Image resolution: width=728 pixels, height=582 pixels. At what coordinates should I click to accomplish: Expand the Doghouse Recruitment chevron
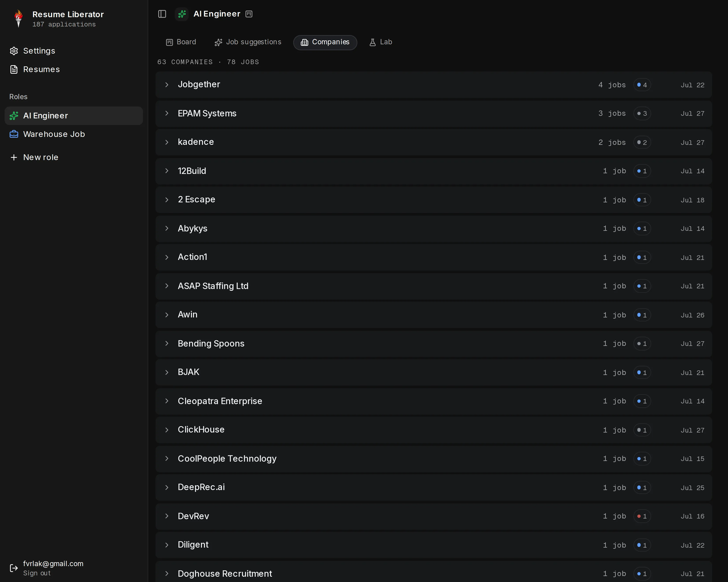tap(167, 574)
